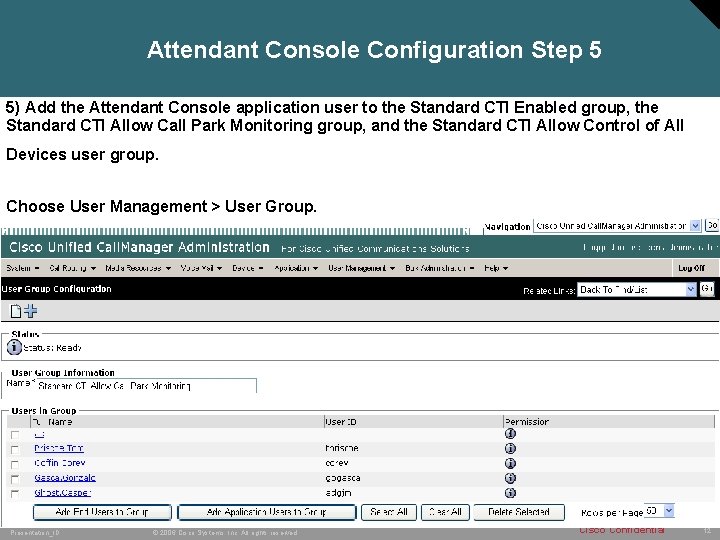Viewport: 720px width, 540px height.
Task: Open permission info icon for user tbrische
Action: pos(510,448)
